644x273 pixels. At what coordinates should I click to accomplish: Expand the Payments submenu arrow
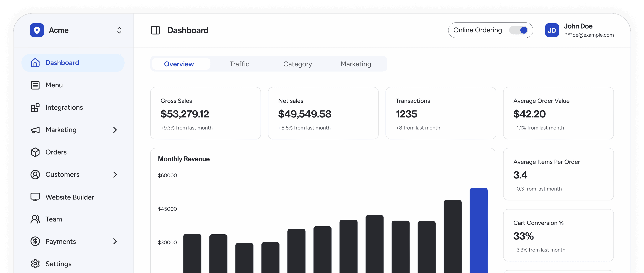[115, 241]
